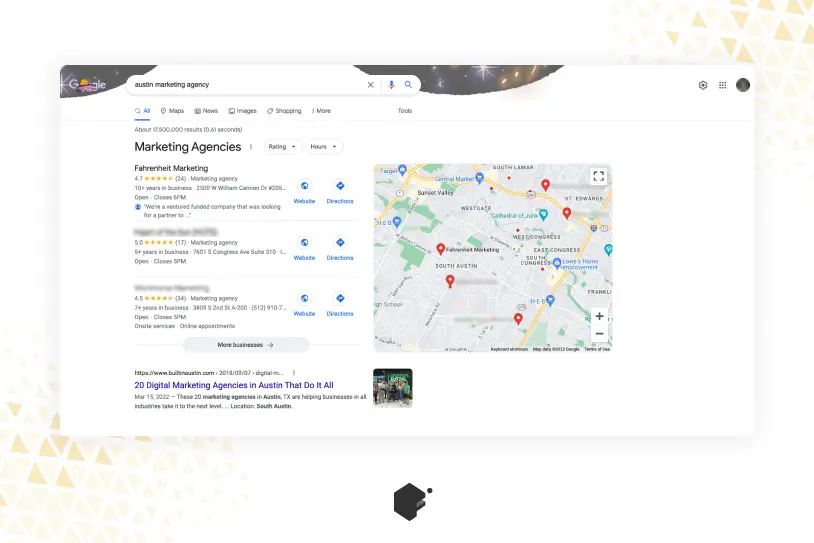The image size is (814, 543).
Task: Start voice search with the microphone icon
Action: [391, 85]
